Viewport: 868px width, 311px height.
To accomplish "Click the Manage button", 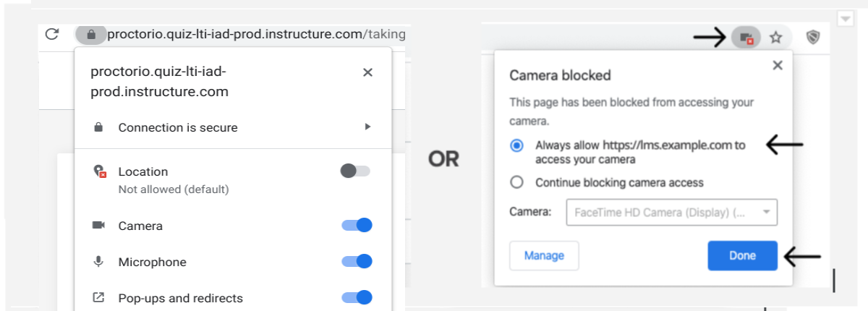I will point(544,255).
